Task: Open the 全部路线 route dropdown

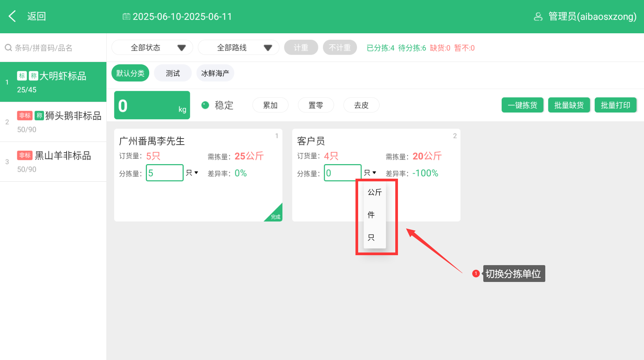Action: [x=238, y=48]
